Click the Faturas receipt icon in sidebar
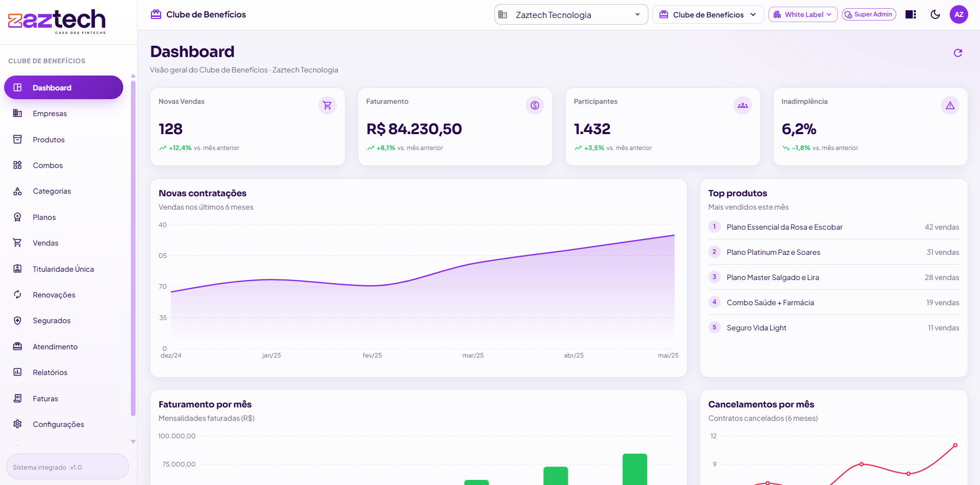The height and width of the screenshot is (485, 980). pos(17,398)
